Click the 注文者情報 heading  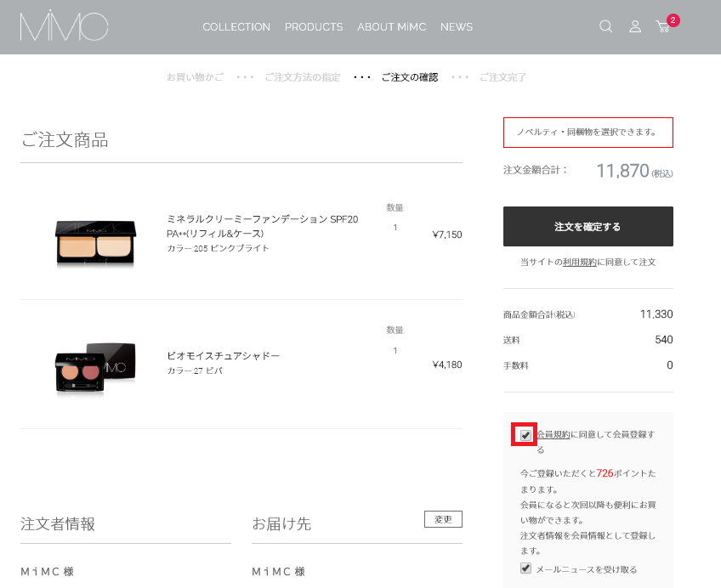58,523
